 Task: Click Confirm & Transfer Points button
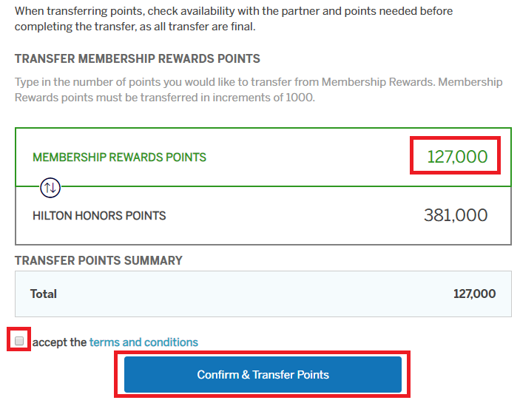[x=263, y=374]
